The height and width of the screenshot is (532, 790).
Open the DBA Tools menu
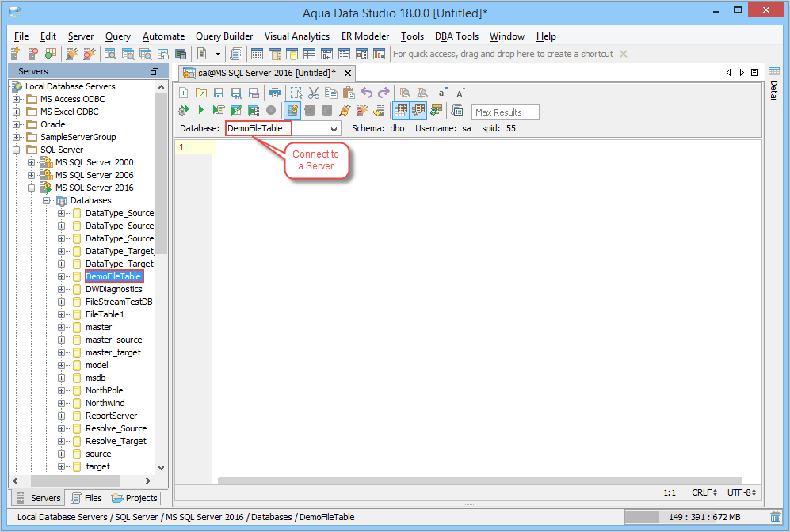tap(456, 36)
